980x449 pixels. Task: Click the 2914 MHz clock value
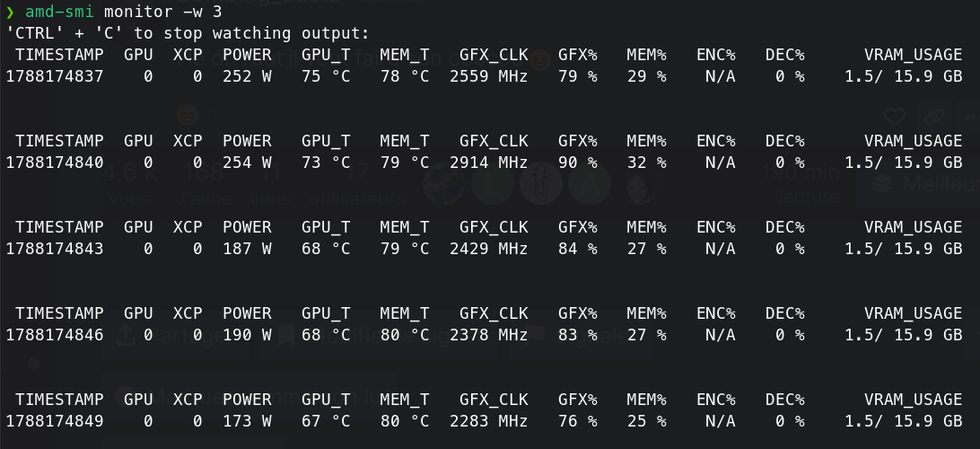tap(489, 163)
